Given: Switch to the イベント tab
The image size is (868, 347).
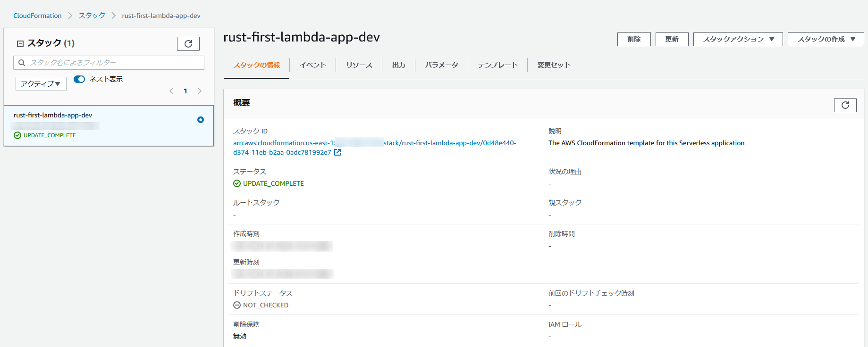Looking at the screenshot, I should click(312, 65).
